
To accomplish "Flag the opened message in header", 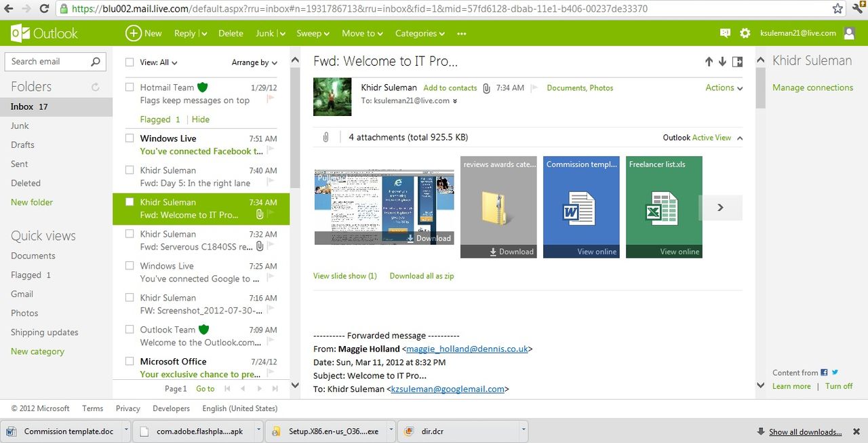I will pos(534,88).
